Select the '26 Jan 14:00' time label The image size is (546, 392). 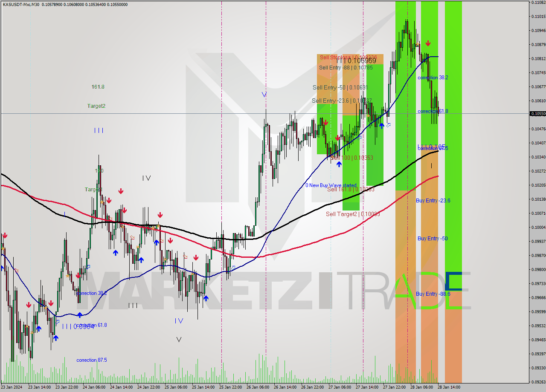(285, 388)
